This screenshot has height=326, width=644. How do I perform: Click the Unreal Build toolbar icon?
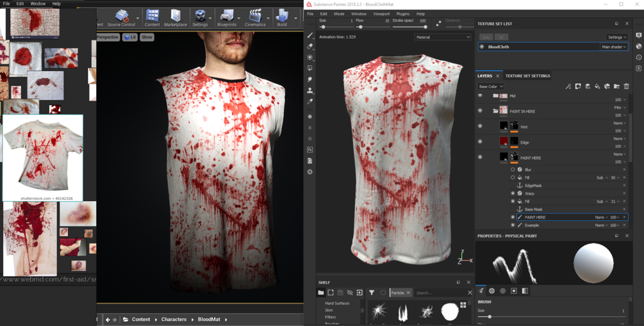pyautogui.click(x=282, y=17)
